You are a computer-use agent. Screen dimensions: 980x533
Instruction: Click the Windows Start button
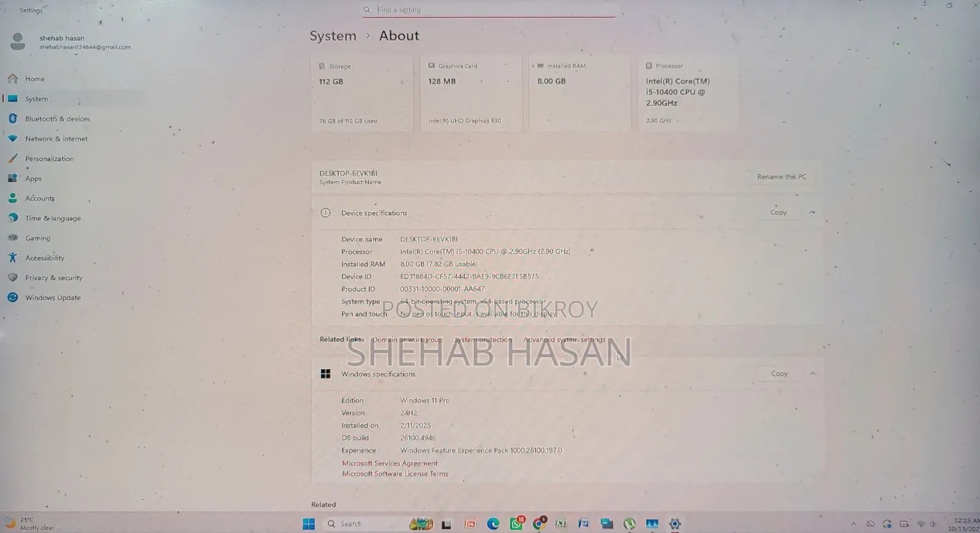pyautogui.click(x=309, y=524)
